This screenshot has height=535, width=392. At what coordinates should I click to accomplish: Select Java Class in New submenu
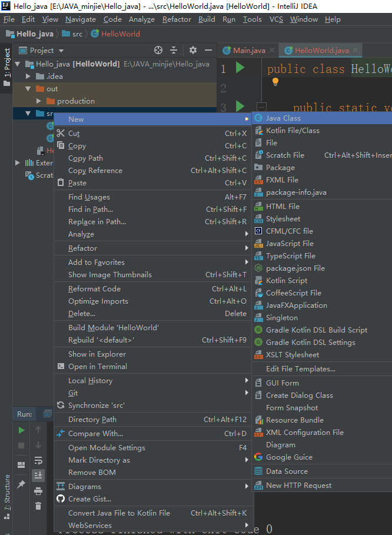tap(322, 118)
